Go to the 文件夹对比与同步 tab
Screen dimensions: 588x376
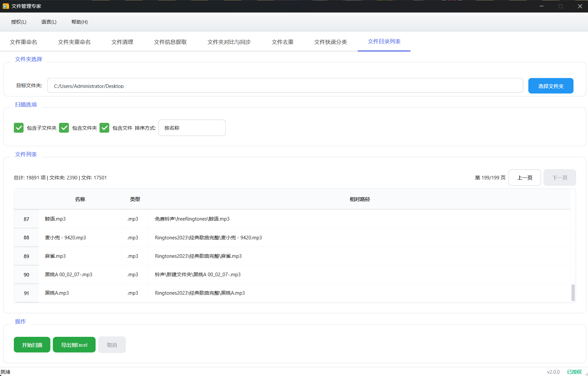pyautogui.click(x=229, y=42)
